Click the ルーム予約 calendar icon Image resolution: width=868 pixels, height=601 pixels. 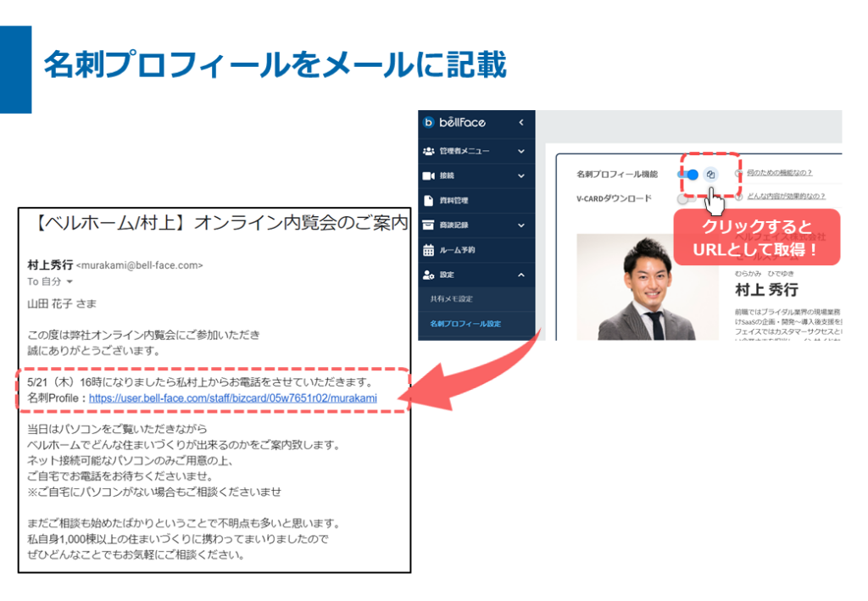(x=428, y=250)
